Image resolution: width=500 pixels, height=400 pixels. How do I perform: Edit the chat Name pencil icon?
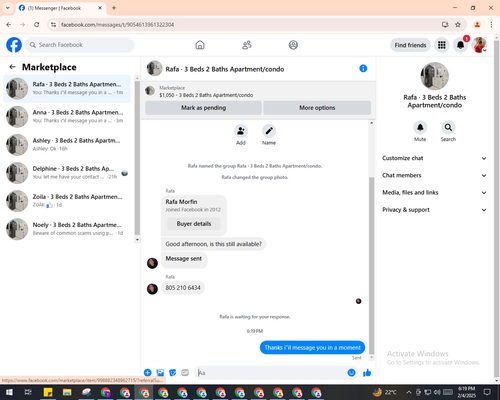(269, 131)
